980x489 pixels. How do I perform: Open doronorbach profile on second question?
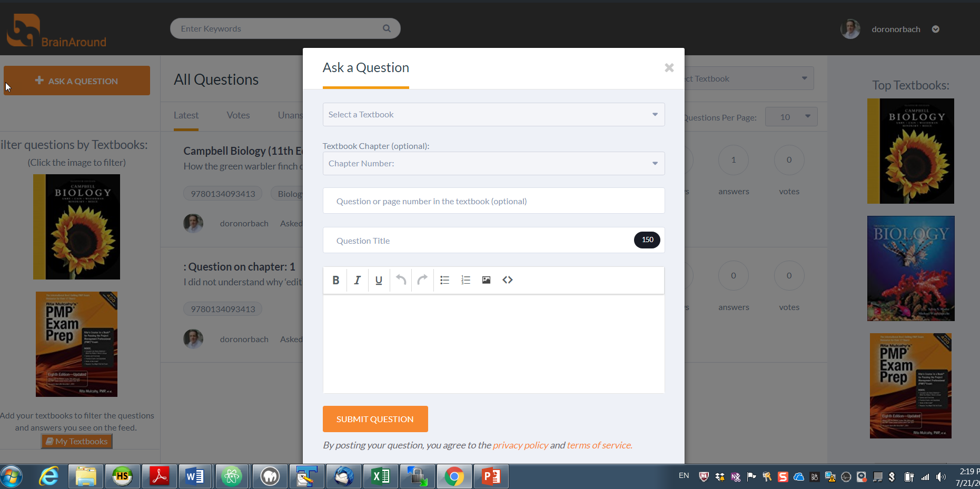click(x=244, y=339)
